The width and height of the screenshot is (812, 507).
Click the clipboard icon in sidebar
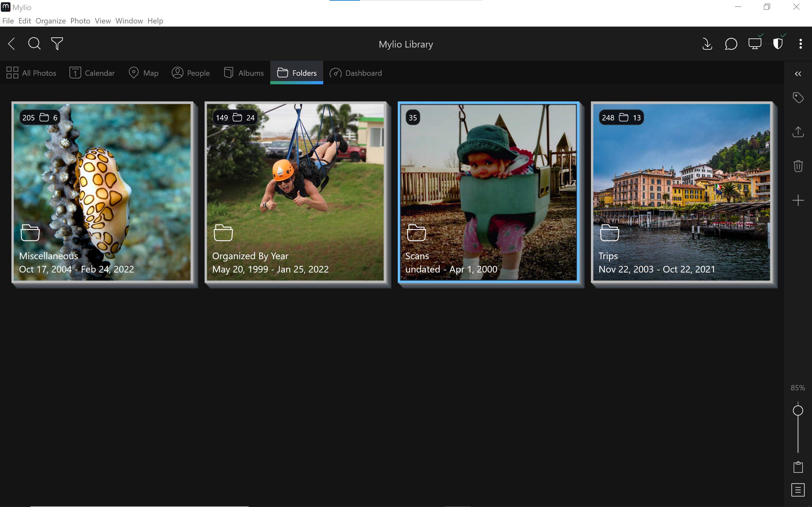pyautogui.click(x=798, y=467)
